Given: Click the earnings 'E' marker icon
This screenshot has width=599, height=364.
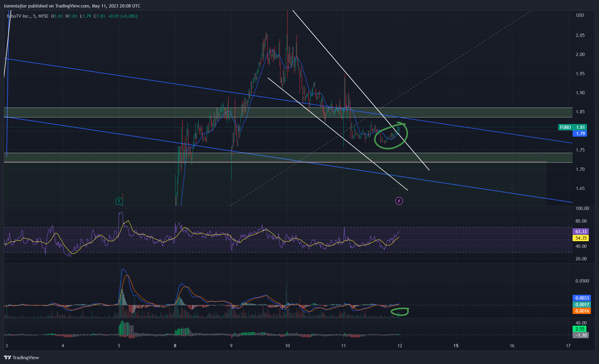Looking at the screenshot, I should [119, 201].
